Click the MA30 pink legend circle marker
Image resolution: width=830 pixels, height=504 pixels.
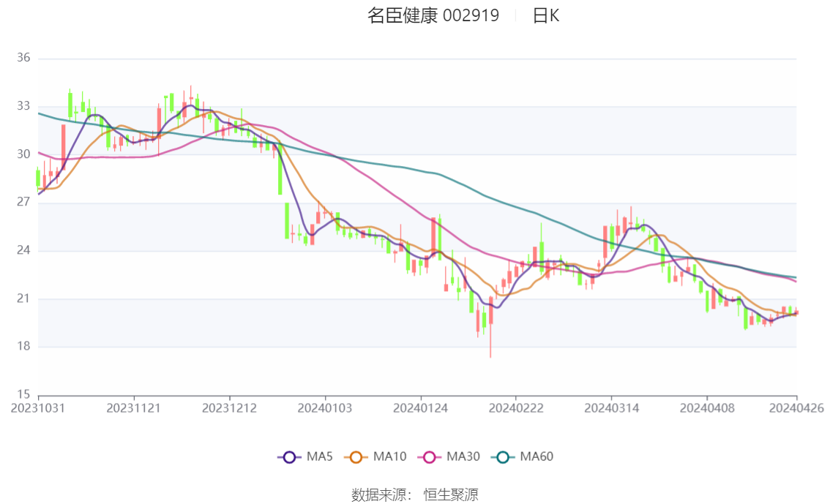click(430, 457)
